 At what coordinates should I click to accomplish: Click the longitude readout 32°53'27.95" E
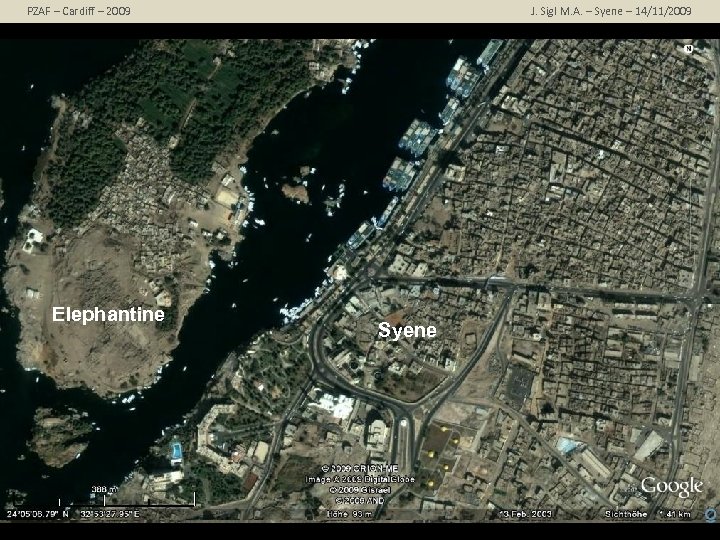(110, 514)
